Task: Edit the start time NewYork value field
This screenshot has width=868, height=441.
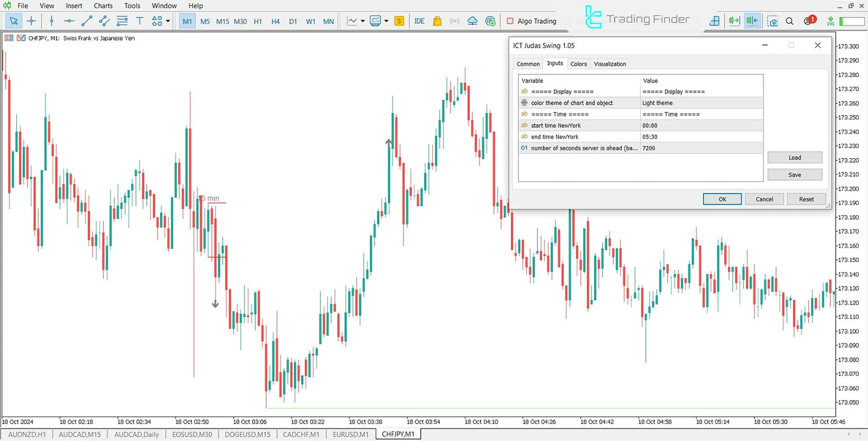Action: click(701, 125)
